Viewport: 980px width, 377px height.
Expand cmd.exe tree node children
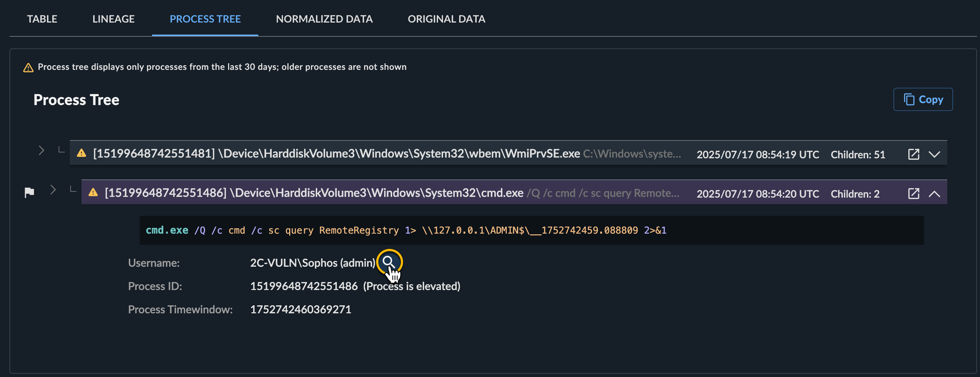(x=53, y=190)
